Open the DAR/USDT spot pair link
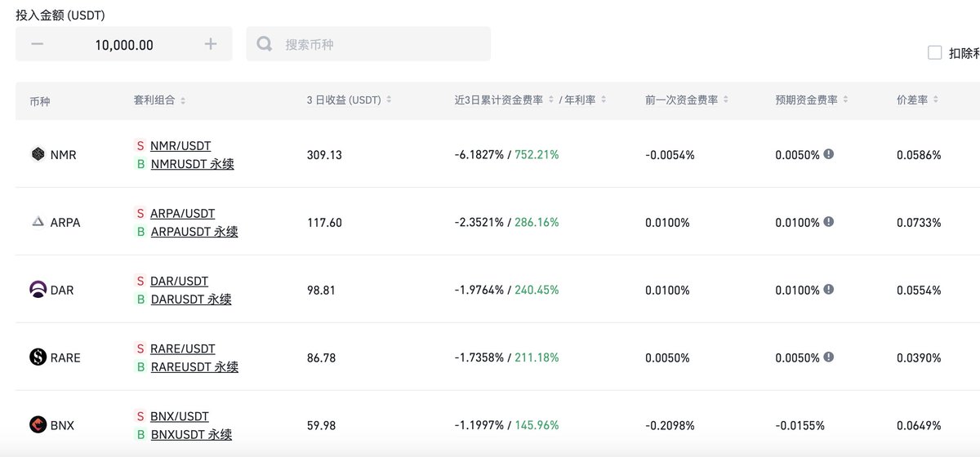The width and height of the screenshot is (980, 457). pos(180,281)
